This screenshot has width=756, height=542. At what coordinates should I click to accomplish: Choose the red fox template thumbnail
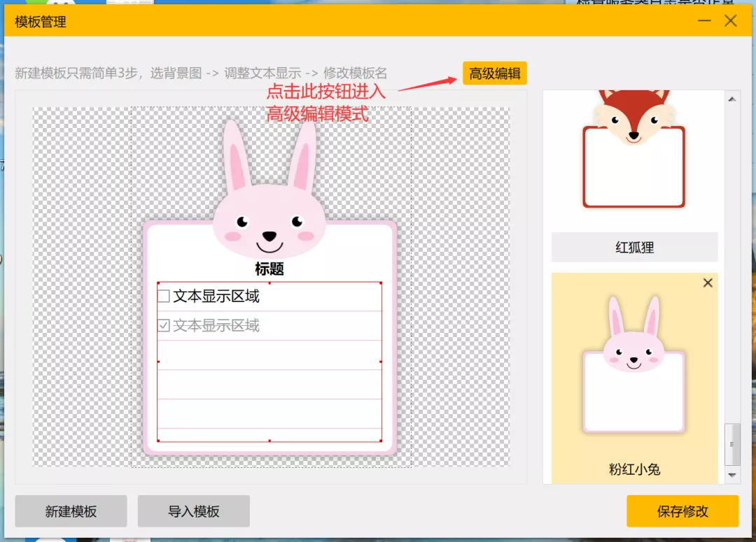634,150
